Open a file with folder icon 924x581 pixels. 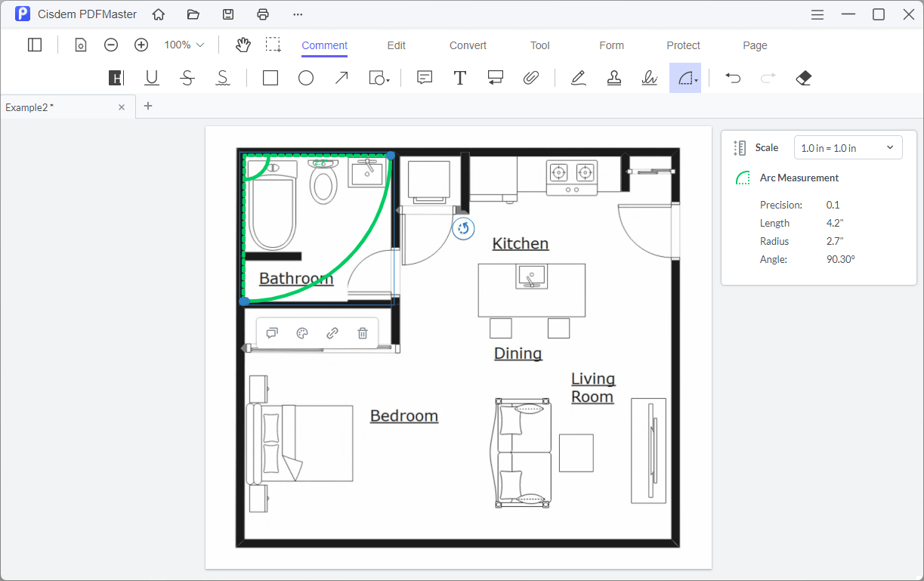point(193,14)
